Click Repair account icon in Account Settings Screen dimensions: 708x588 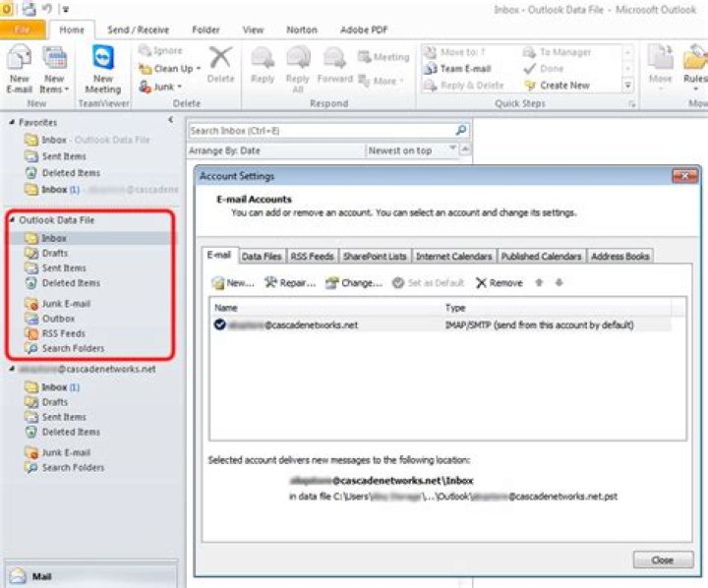tap(270, 283)
